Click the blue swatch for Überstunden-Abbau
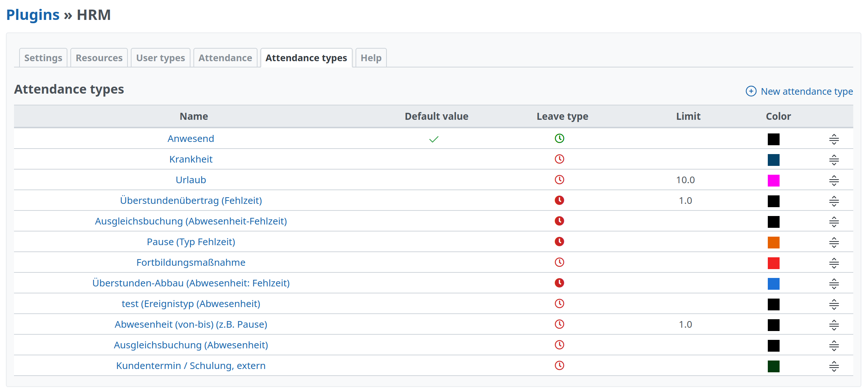This screenshot has height=390, width=868. [773, 284]
